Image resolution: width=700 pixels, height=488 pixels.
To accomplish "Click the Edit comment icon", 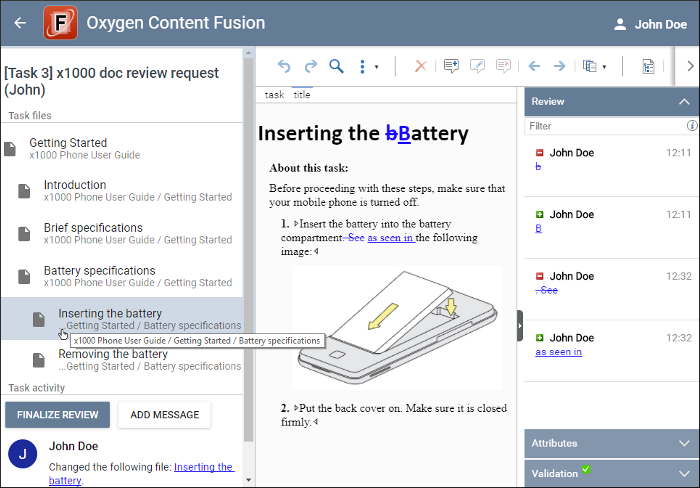I will [477, 67].
